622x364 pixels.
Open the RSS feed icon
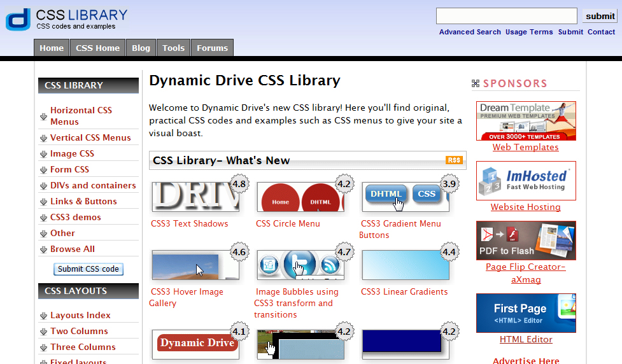tap(454, 160)
